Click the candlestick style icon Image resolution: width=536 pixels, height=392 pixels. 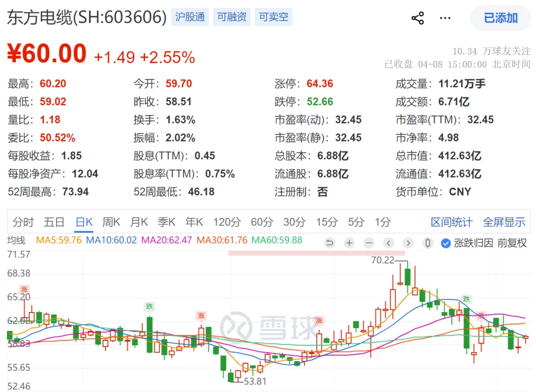click(427, 243)
